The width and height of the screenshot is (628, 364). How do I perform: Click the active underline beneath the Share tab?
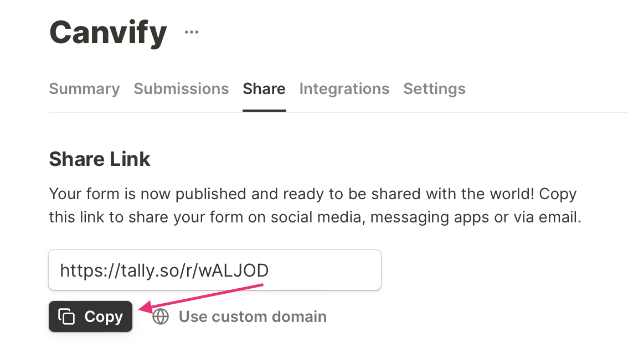264,111
